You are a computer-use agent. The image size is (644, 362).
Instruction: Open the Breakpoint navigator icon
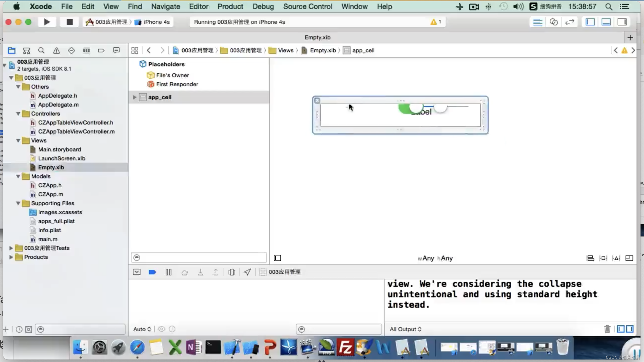[101, 51]
